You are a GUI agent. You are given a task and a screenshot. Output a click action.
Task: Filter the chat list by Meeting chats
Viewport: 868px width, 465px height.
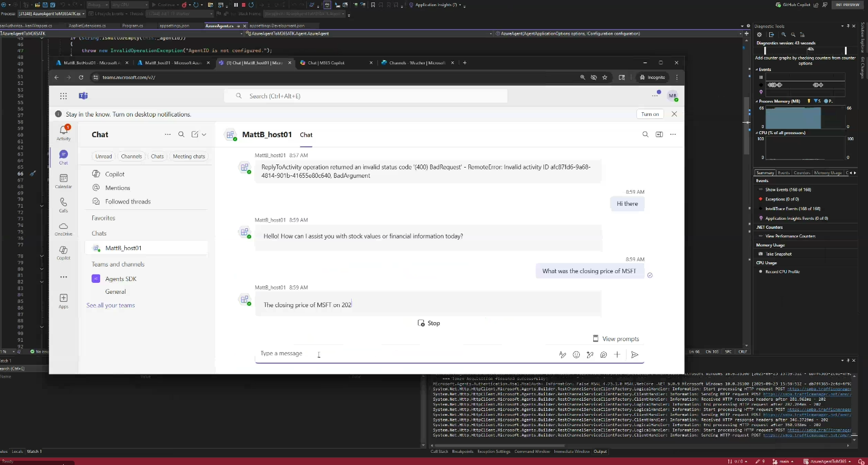click(189, 156)
